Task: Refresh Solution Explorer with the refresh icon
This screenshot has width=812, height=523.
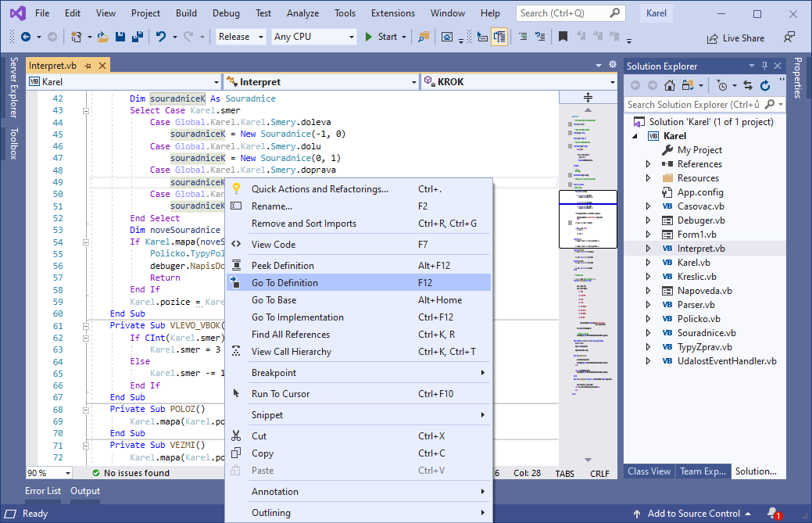Action: coord(765,85)
